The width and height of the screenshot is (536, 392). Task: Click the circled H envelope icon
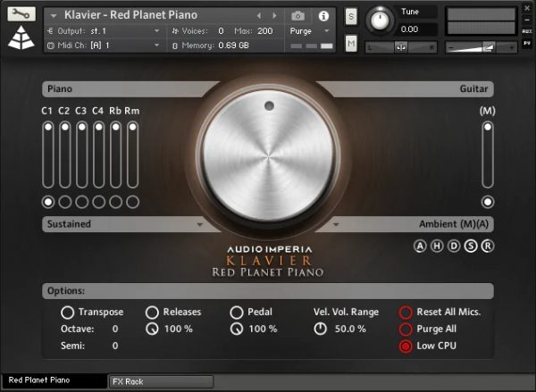click(x=437, y=246)
